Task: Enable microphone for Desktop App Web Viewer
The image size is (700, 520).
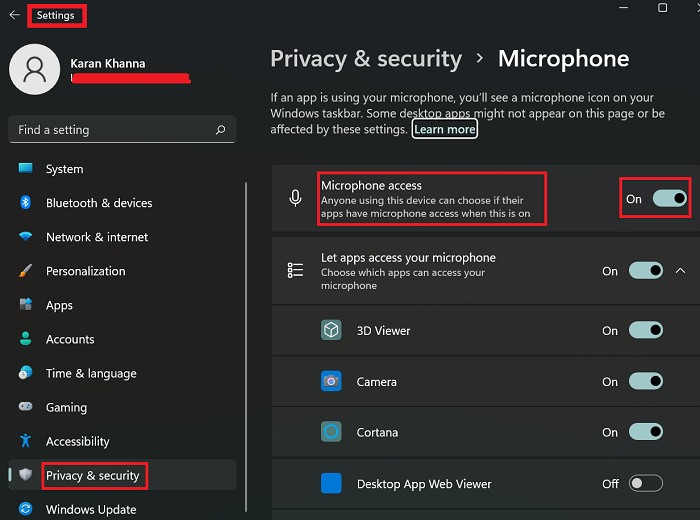Action: (646, 484)
